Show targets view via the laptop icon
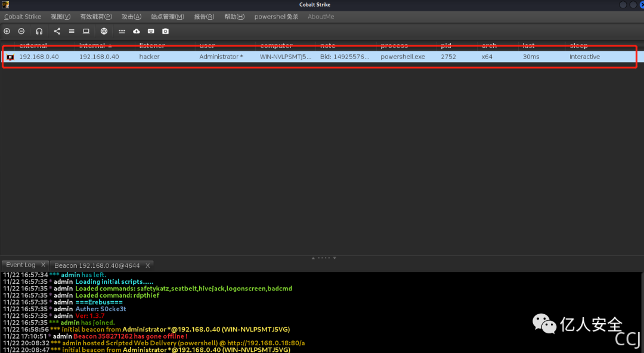Image resolution: width=644 pixels, height=353 pixels. [86, 31]
